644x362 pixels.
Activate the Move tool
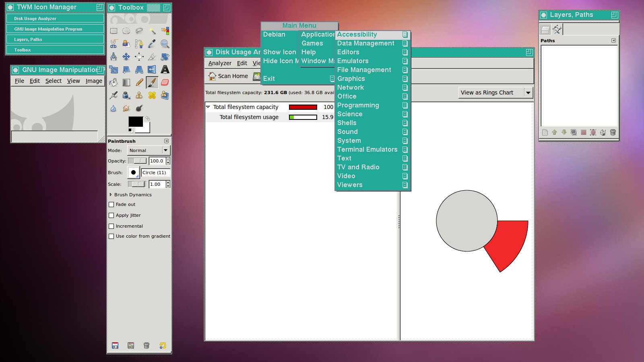pyautogui.click(x=126, y=57)
